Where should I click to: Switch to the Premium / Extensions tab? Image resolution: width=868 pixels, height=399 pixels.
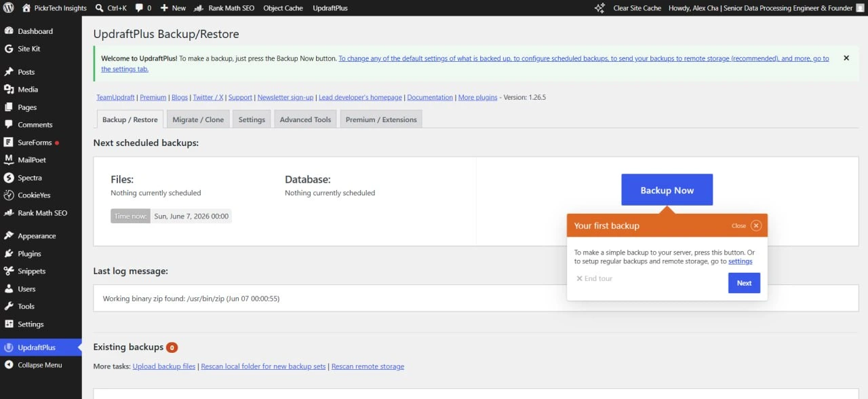[381, 119]
